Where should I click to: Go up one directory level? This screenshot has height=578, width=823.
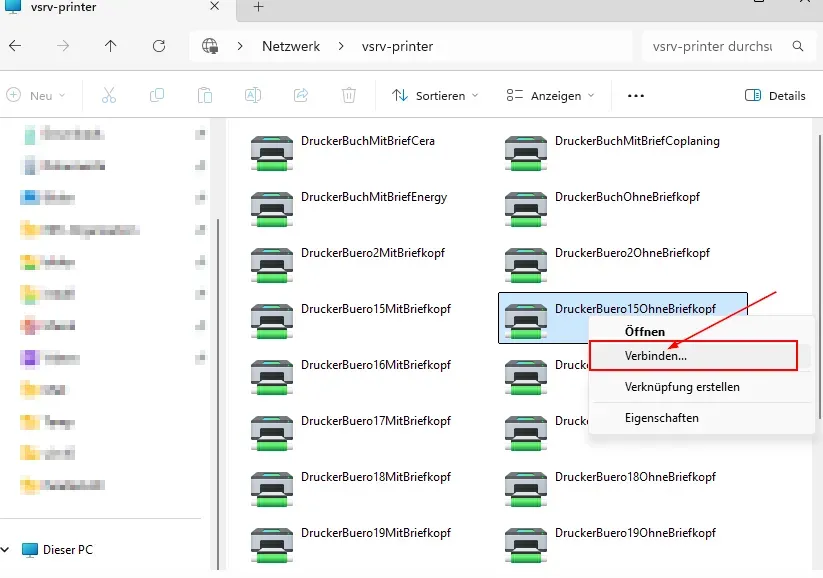pyautogui.click(x=110, y=46)
